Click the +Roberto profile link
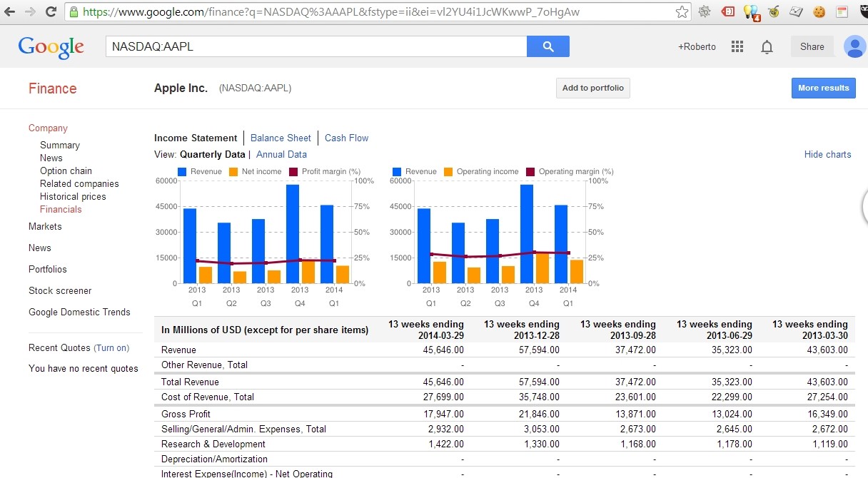The width and height of the screenshot is (868, 478). pos(697,47)
